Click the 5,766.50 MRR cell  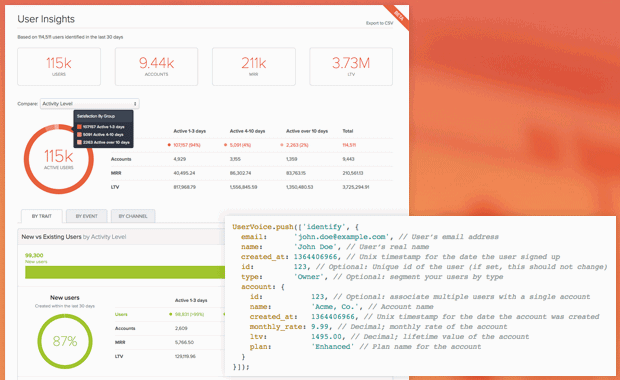184,342
